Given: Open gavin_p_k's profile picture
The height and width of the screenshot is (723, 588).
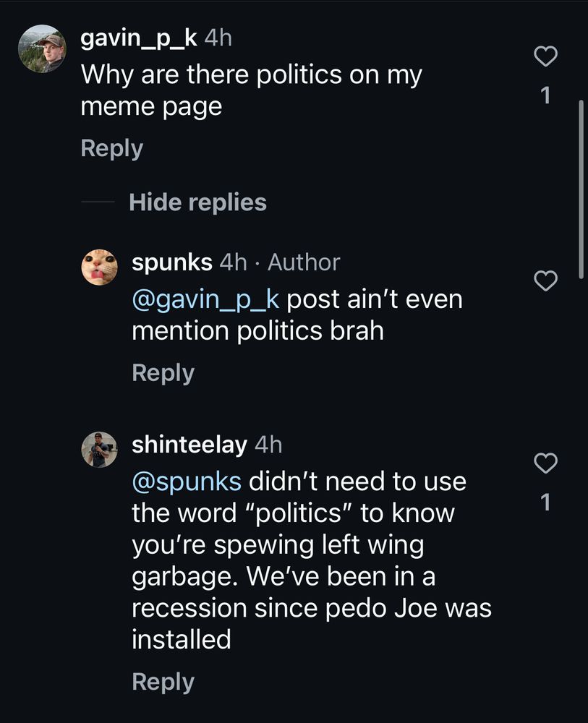Looking at the screenshot, I should click(42, 48).
